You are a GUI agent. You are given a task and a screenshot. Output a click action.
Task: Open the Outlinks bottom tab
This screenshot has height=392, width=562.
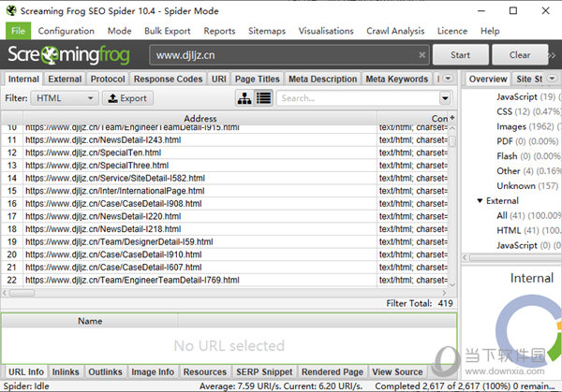(x=105, y=372)
